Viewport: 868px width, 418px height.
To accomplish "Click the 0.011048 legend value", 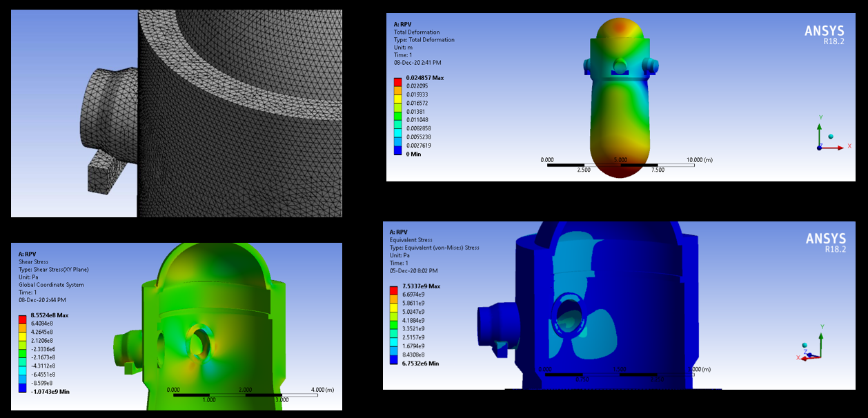I will [x=417, y=120].
